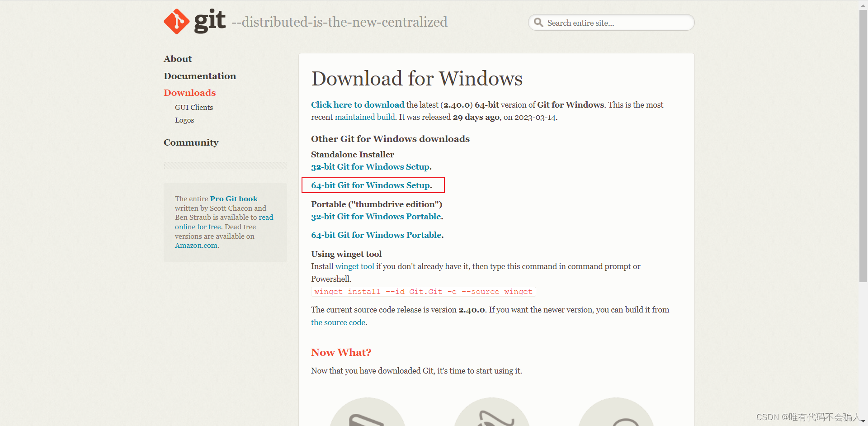
Task: Open the Amazon.com link
Action: click(x=196, y=246)
